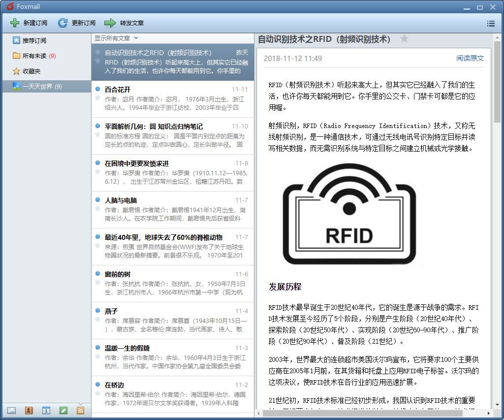Select article 百合花开
504x420 pixels.
(173, 99)
